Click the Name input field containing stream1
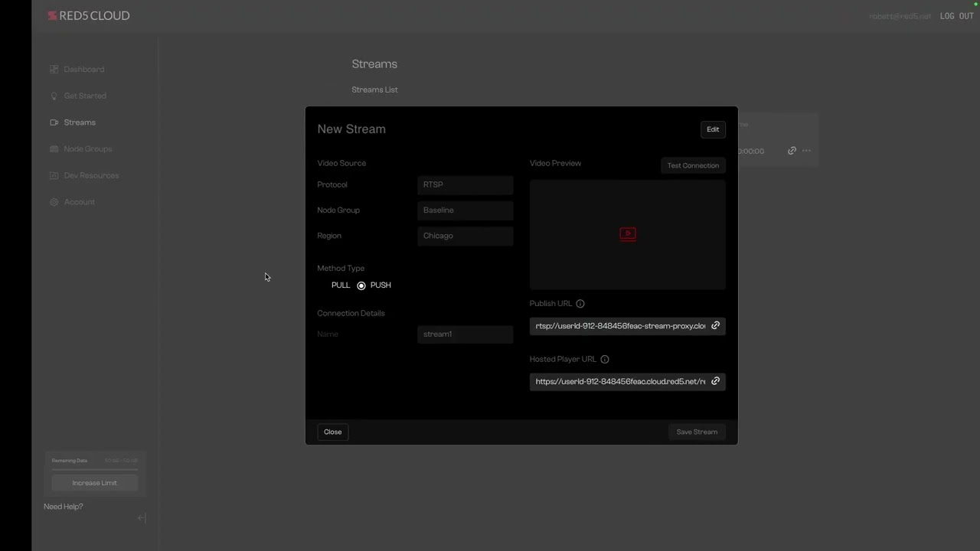This screenshot has width=980, height=551. (x=465, y=334)
